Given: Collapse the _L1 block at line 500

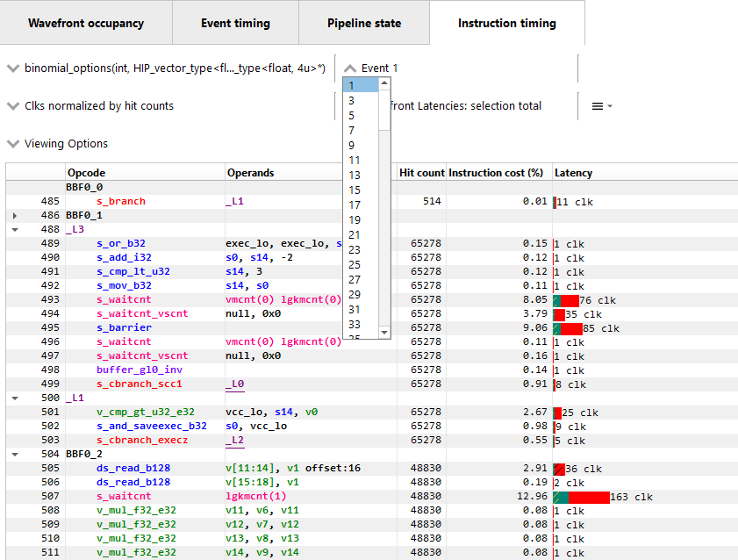Looking at the screenshot, I should coord(15,398).
